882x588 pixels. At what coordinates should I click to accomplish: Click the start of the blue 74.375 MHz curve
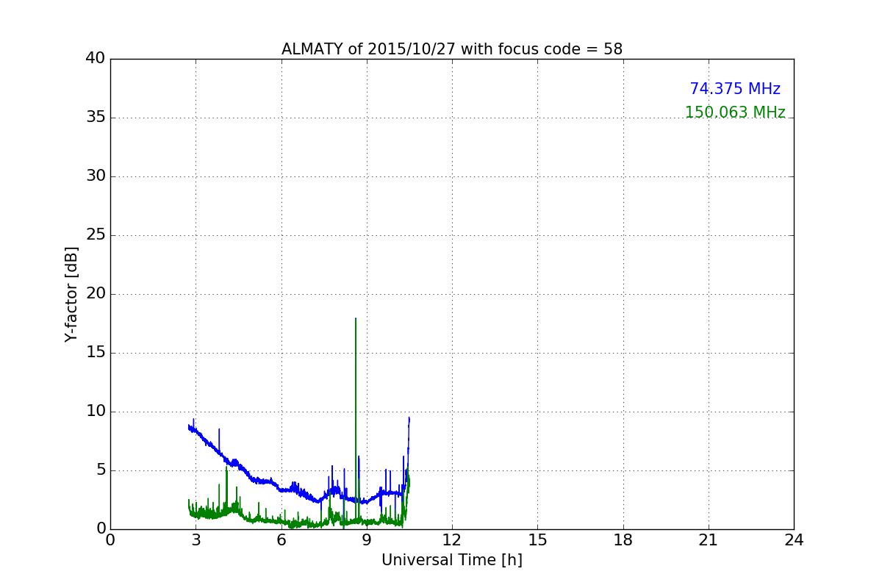pyautogui.click(x=189, y=426)
